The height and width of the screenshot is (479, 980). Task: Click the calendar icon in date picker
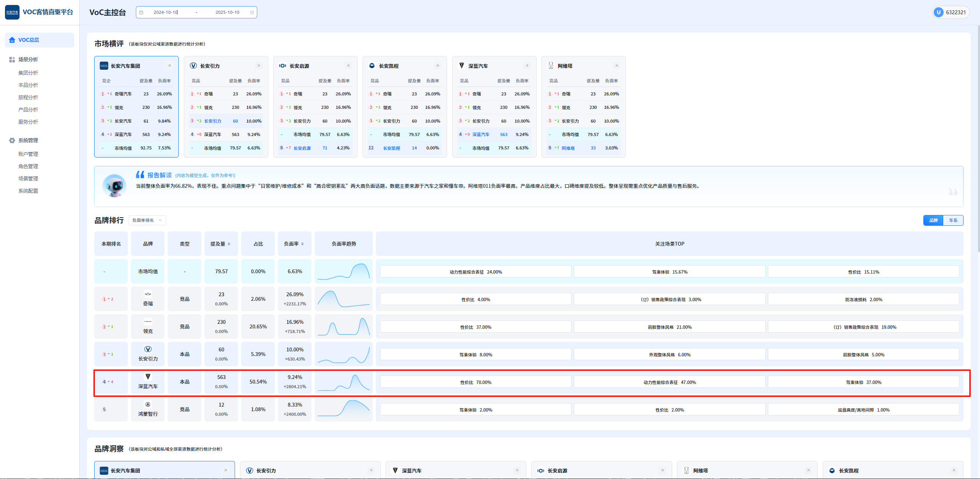(141, 12)
